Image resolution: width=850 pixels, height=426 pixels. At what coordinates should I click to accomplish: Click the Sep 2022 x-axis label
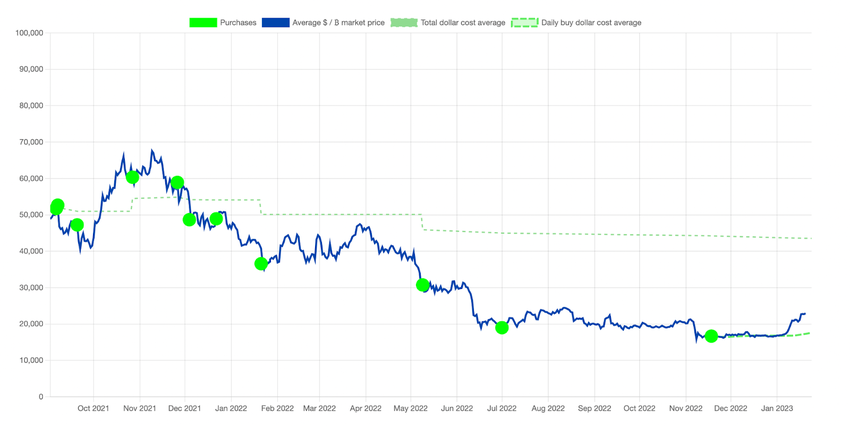point(595,408)
